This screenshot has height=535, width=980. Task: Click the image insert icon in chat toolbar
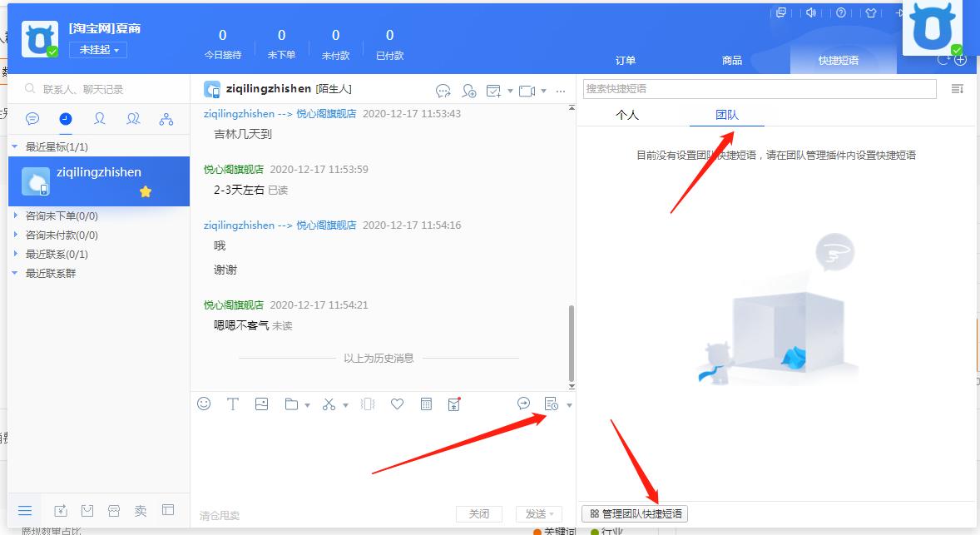[261, 404]
